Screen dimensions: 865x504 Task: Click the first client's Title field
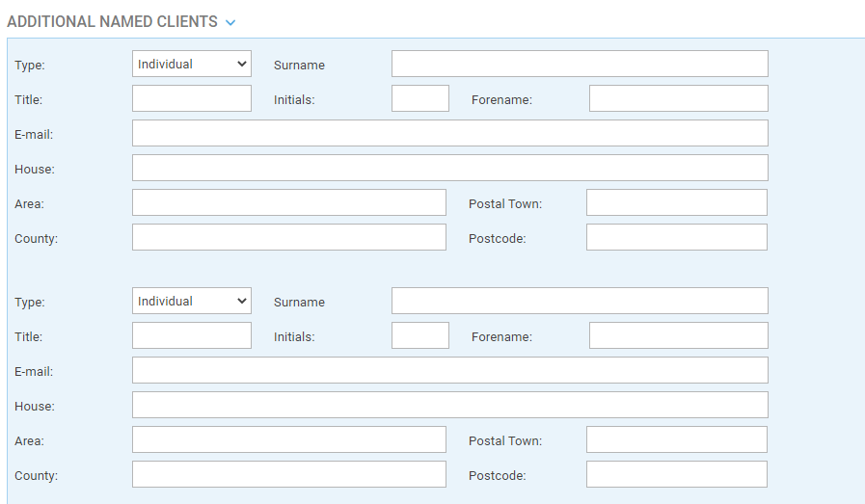click(x=192, y=98)
